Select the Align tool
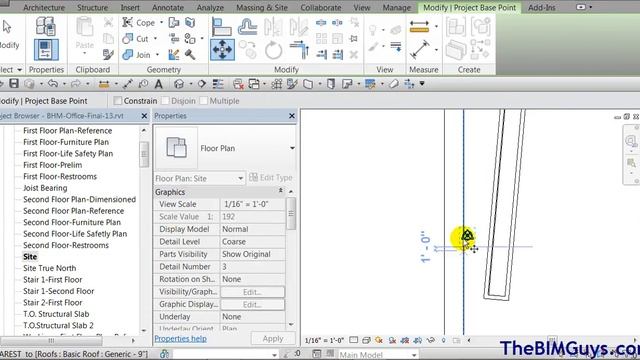Viewport: 640px width, 360px height. (x=222, y=28)
